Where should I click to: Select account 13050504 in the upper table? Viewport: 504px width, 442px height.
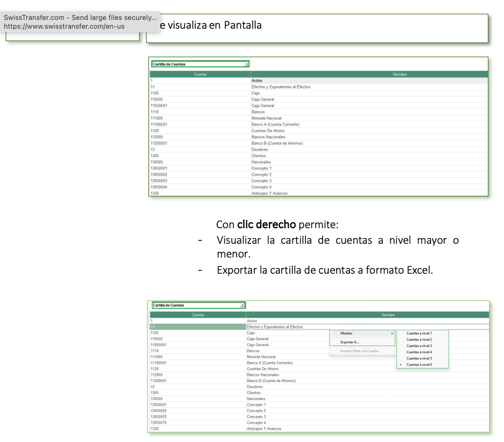pyautogui.click(x=159, y=187)
